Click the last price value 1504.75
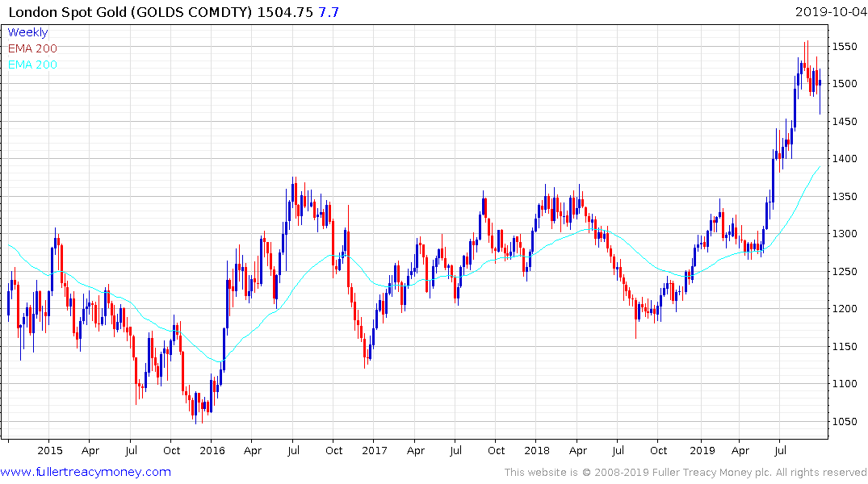 point(285,12)
